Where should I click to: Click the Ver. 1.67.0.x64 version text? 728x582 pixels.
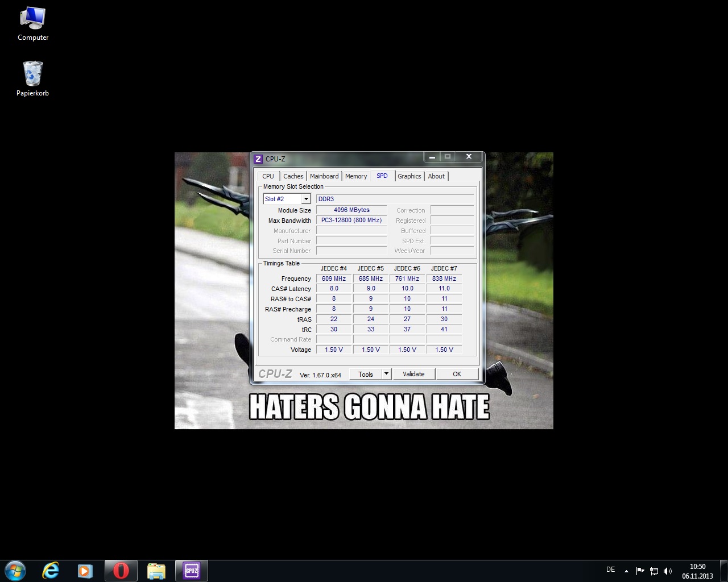(320, 375)
